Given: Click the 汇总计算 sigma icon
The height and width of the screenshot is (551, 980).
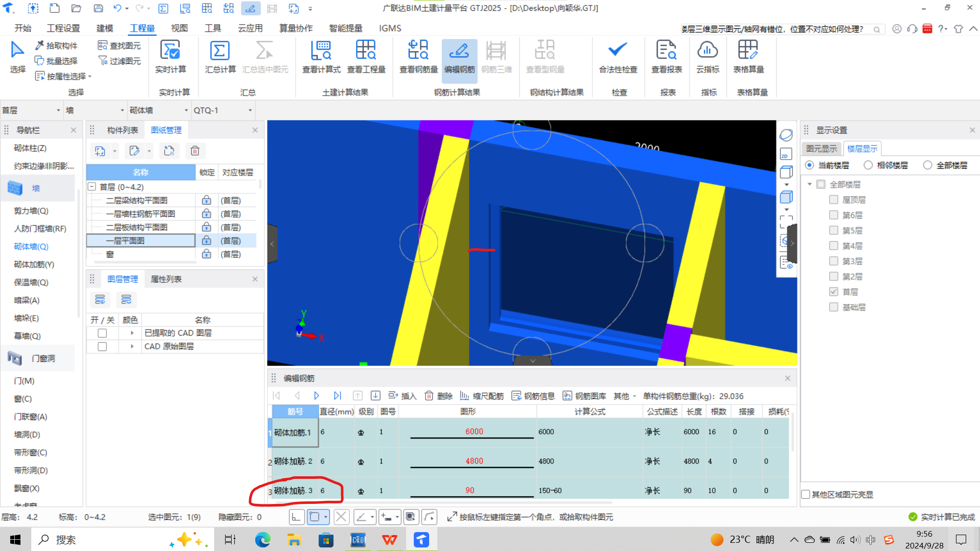Looking at the screenshot, I should pyautogui.click(x=219, y=51).
